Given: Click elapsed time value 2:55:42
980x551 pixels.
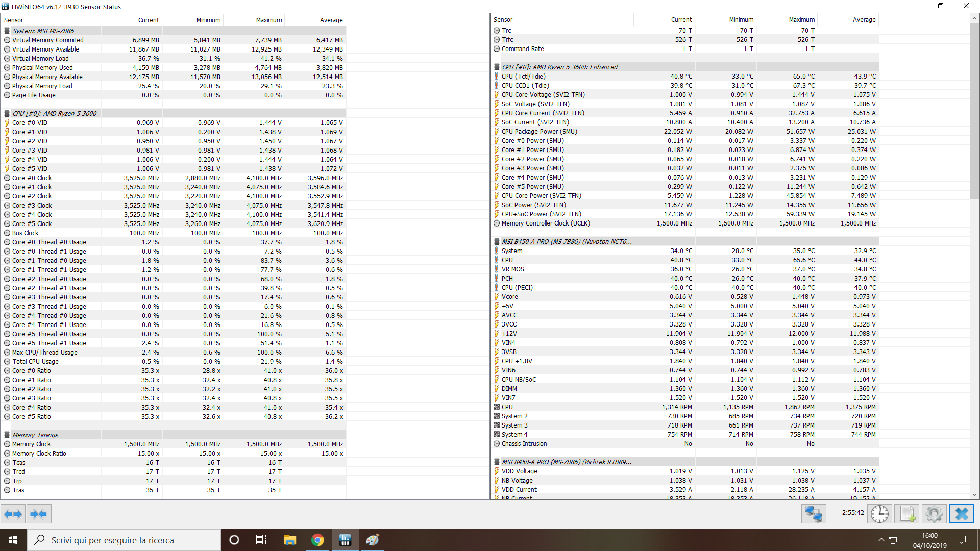Looking at the screenshot, I should [x=853, y=513].
